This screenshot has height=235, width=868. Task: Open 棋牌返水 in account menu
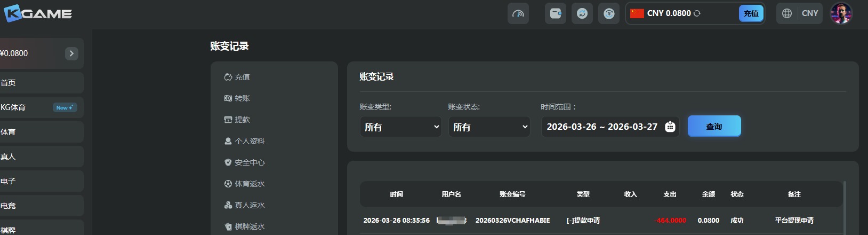[250, 226]
